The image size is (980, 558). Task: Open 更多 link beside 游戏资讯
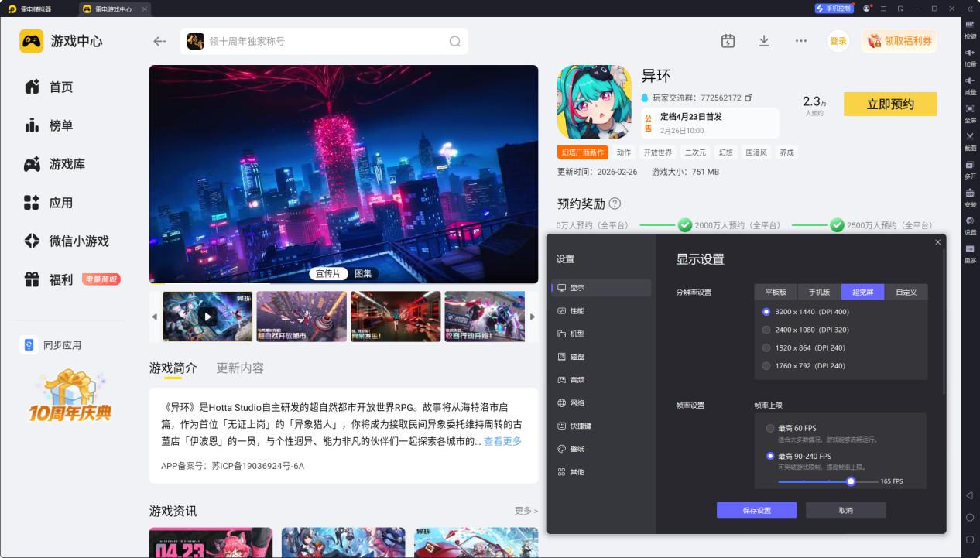coord(526,511)
